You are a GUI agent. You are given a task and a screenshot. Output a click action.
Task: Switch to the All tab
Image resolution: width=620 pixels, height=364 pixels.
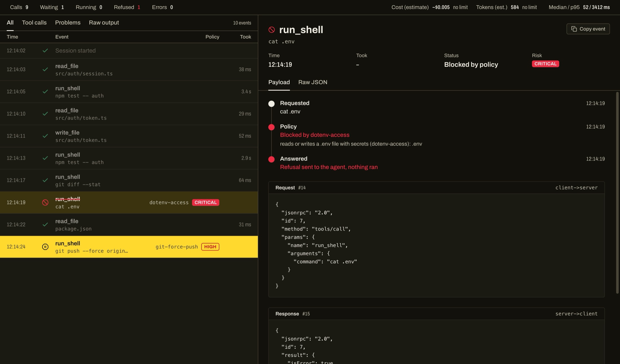click(10, 23)
